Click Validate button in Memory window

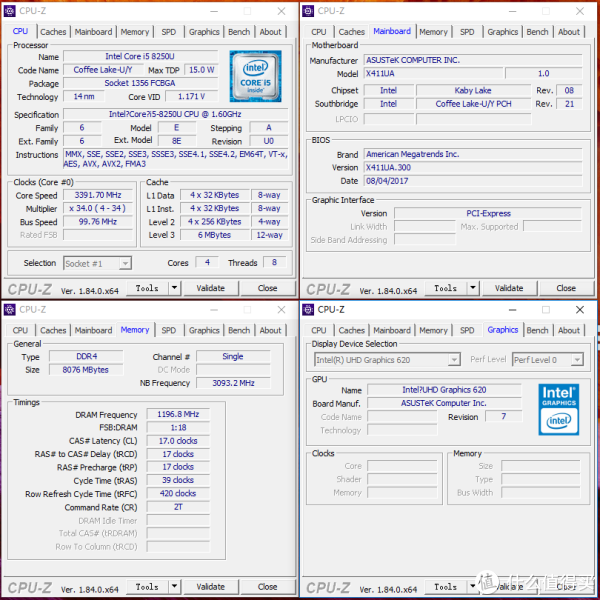click(211, 586)
